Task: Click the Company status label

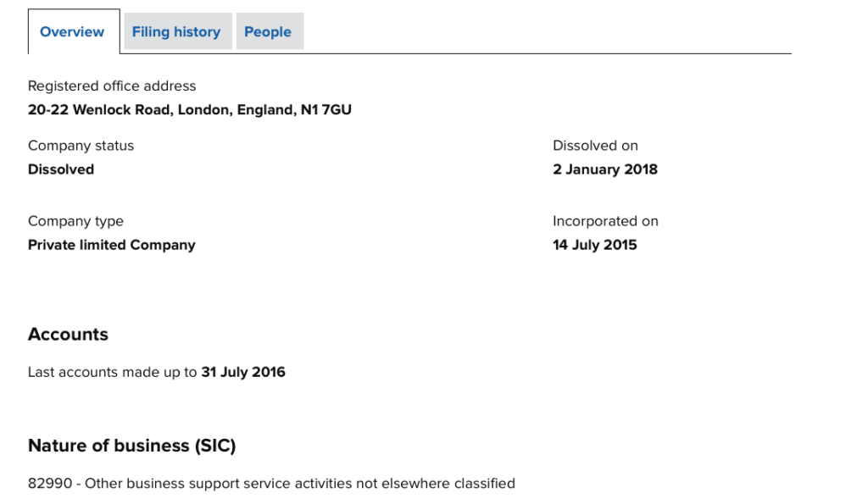Action: [81, 146]
